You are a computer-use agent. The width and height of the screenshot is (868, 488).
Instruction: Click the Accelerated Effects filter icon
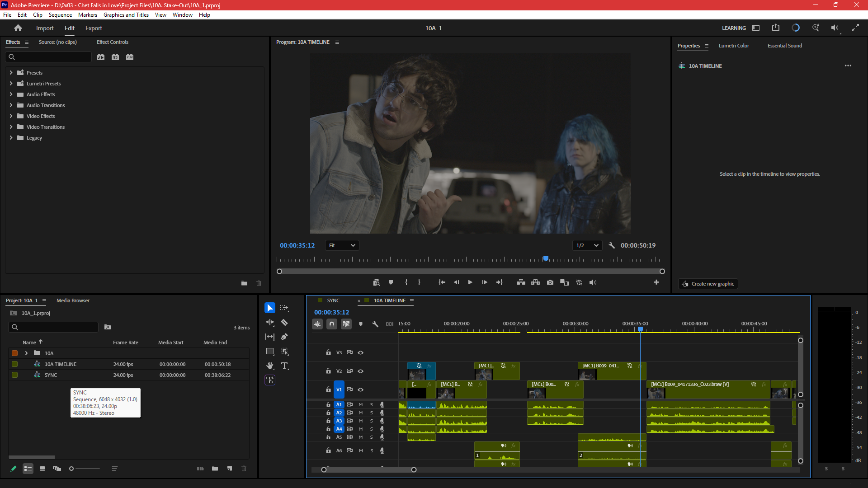[x=101, y=57]
